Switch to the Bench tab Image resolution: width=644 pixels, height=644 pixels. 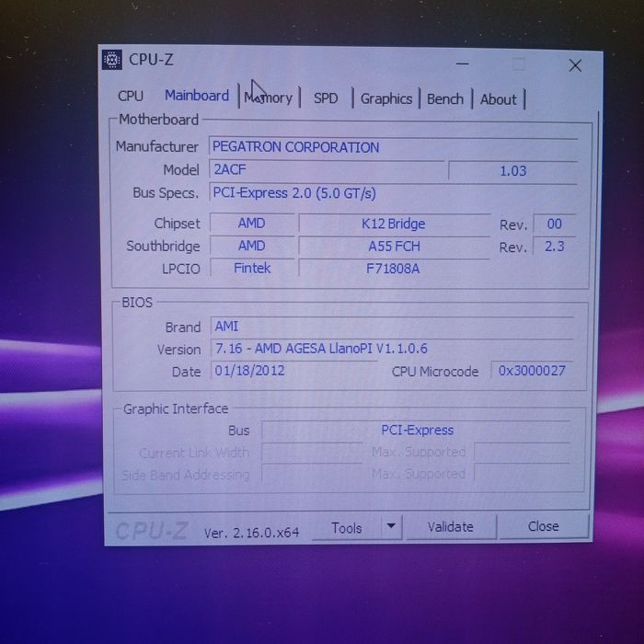pos(445,99)
